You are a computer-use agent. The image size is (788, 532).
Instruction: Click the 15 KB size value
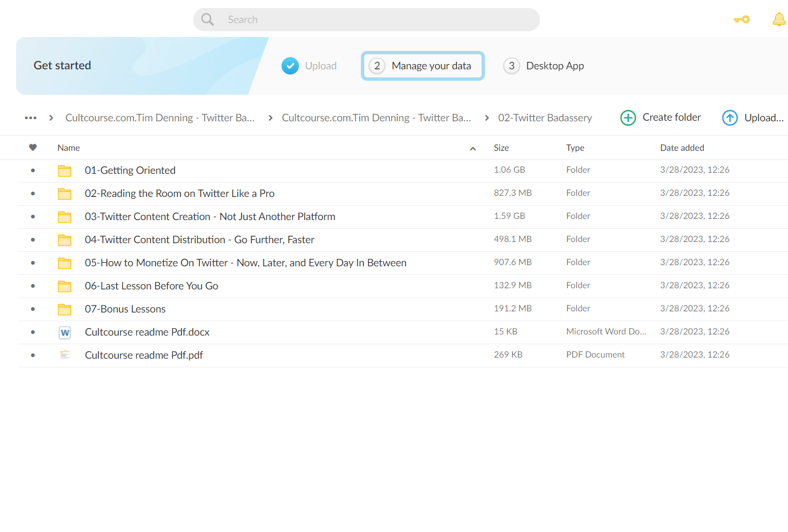[506, 332]
